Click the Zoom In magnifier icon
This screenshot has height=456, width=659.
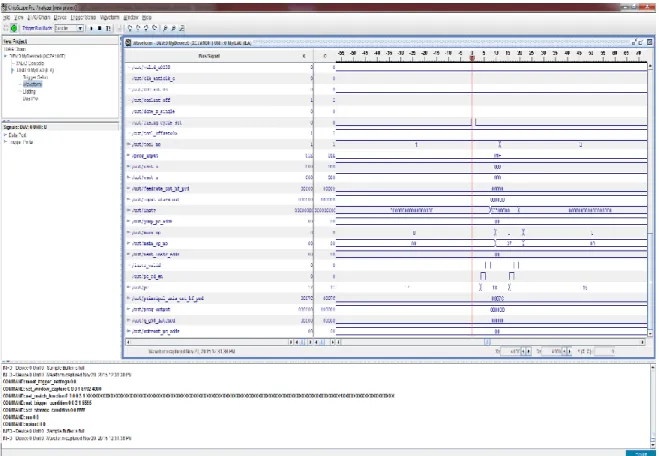tap(165, 28)
